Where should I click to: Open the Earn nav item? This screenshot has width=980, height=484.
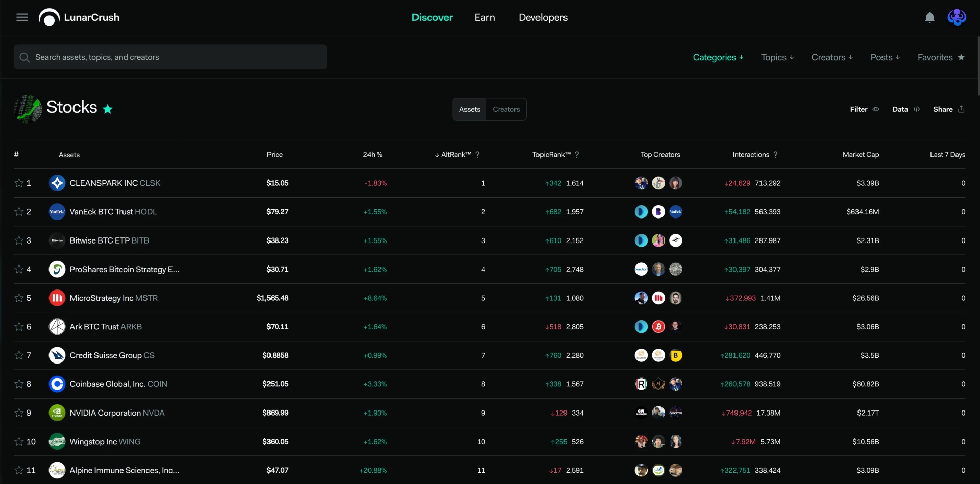pos(484,17)
